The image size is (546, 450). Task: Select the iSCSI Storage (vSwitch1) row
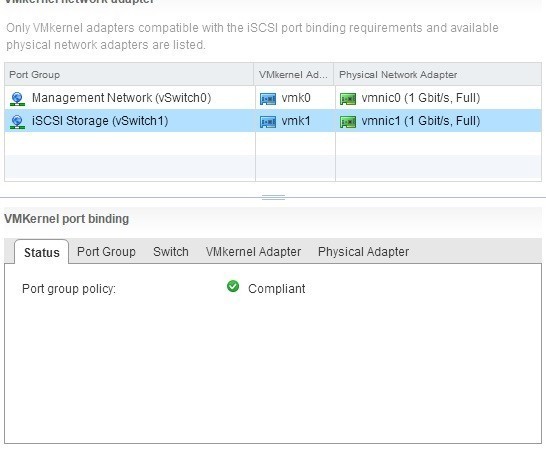273,121
